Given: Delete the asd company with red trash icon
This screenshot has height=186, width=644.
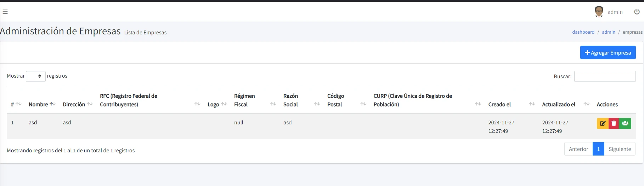Looking at the screenshot, I should point(614,123).
